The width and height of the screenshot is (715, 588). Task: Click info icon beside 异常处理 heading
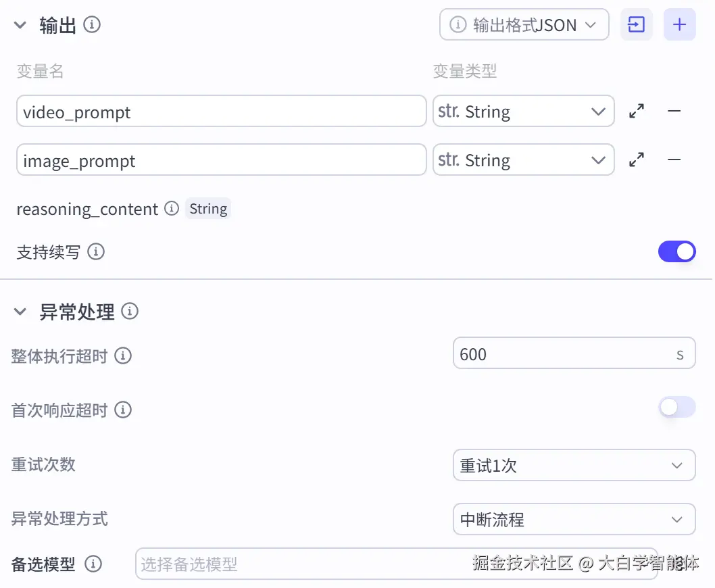pos(129,312)
